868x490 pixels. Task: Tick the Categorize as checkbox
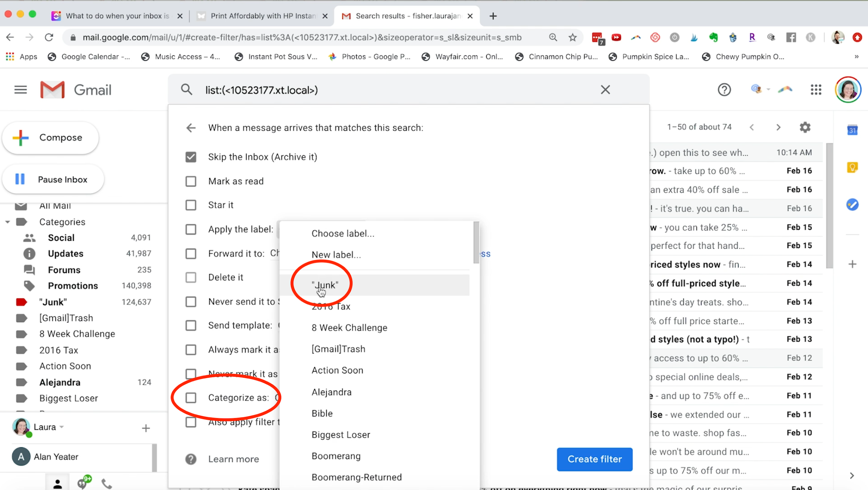point(191,398)
